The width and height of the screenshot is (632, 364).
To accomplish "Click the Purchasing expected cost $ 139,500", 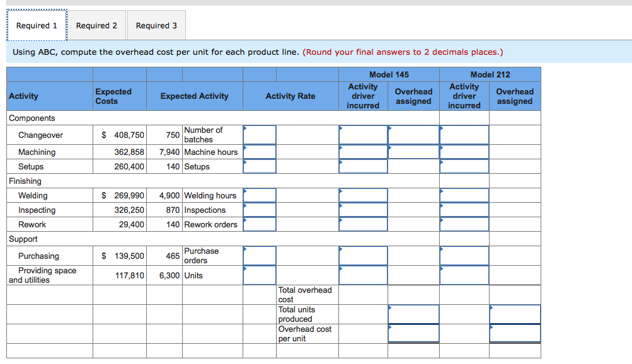I will point(122,256).
